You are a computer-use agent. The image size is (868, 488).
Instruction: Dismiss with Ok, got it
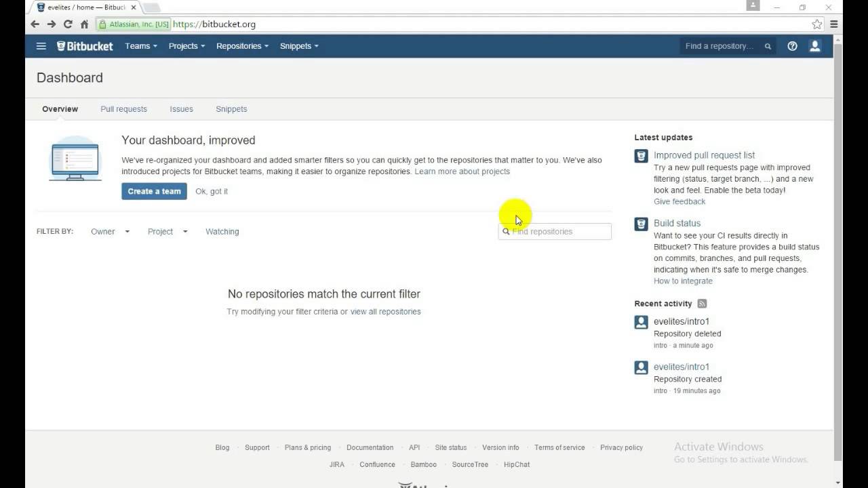pos(212,191)
